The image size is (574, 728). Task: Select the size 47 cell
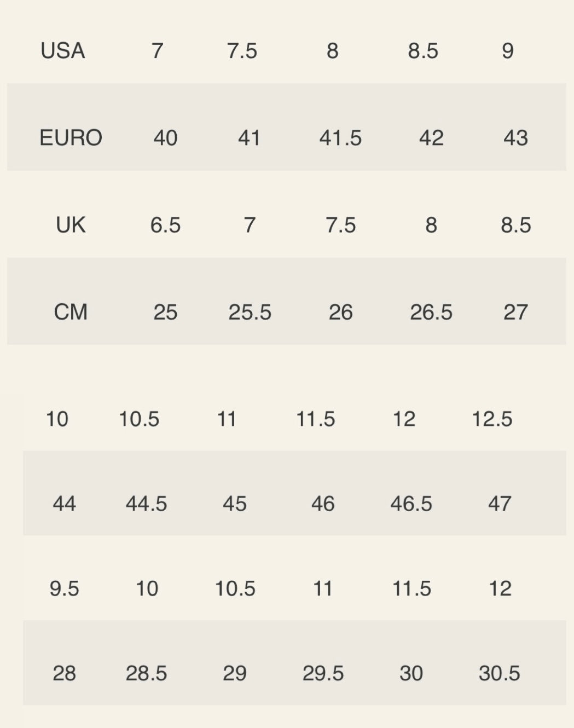[x=500, y=504]
